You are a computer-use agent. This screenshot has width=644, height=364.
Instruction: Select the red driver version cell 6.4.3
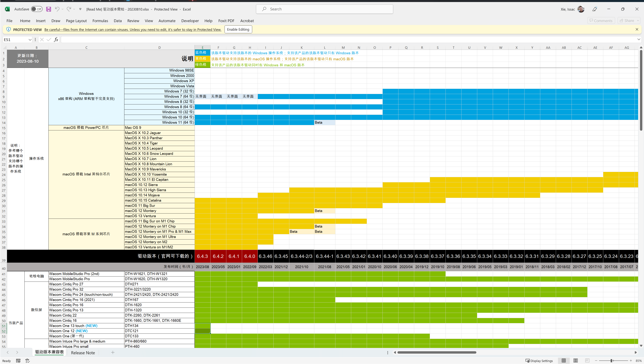(202, 256)
